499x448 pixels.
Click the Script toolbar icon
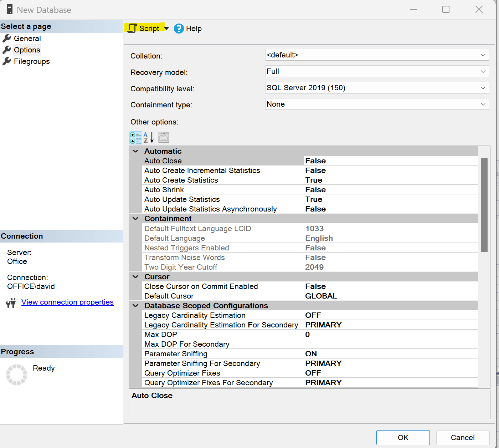click(132, 28)
